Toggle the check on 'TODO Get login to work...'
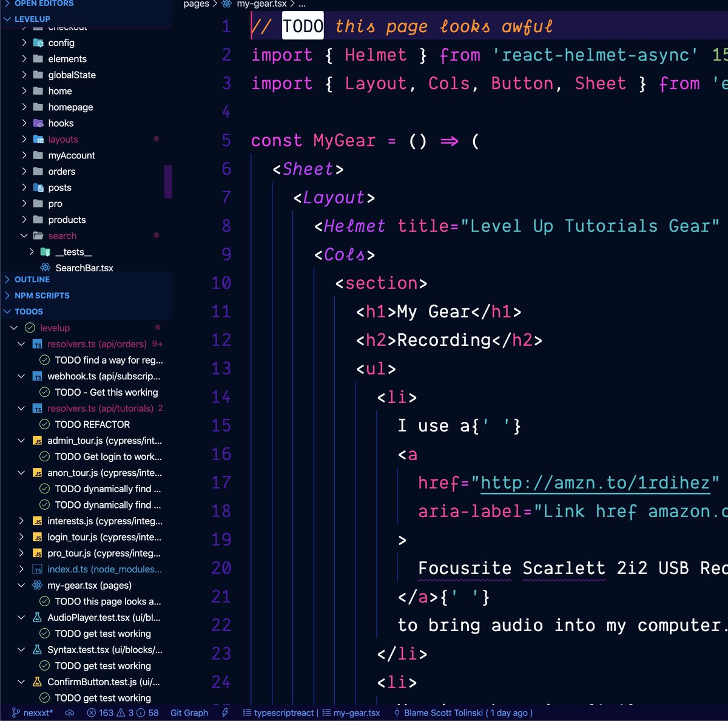Screen dimensions: 728x721 [x=44, y=456]
